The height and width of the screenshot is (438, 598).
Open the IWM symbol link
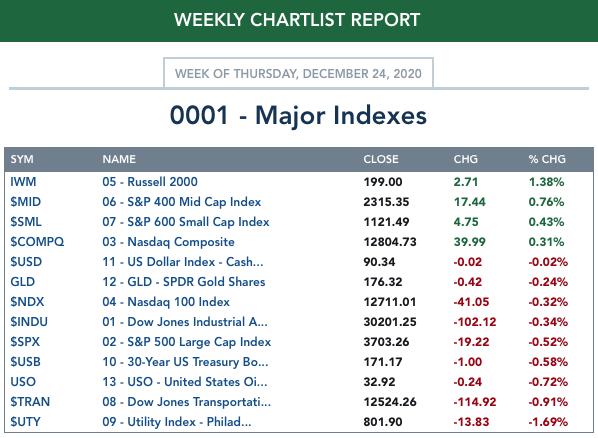pos(23,182)
